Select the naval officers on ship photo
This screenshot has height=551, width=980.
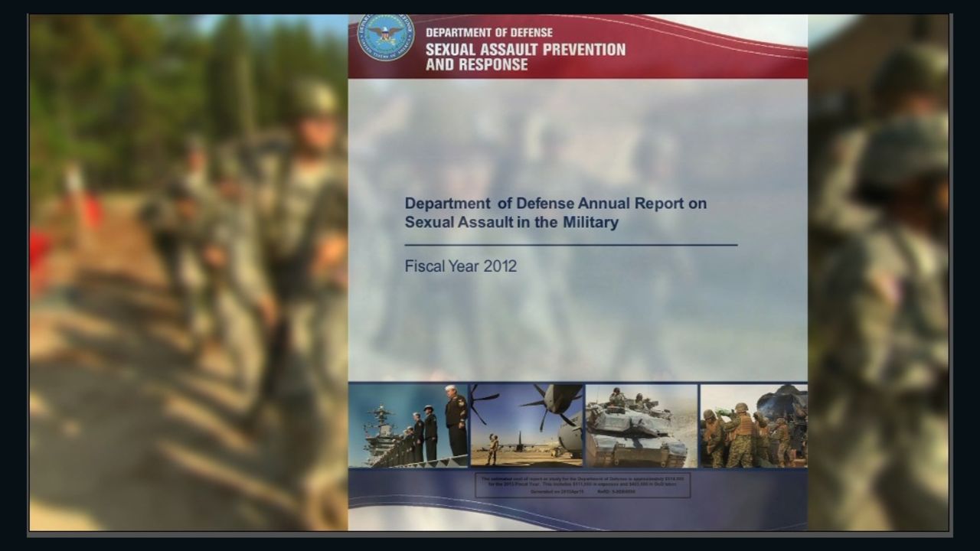click(x=408, y=425)
